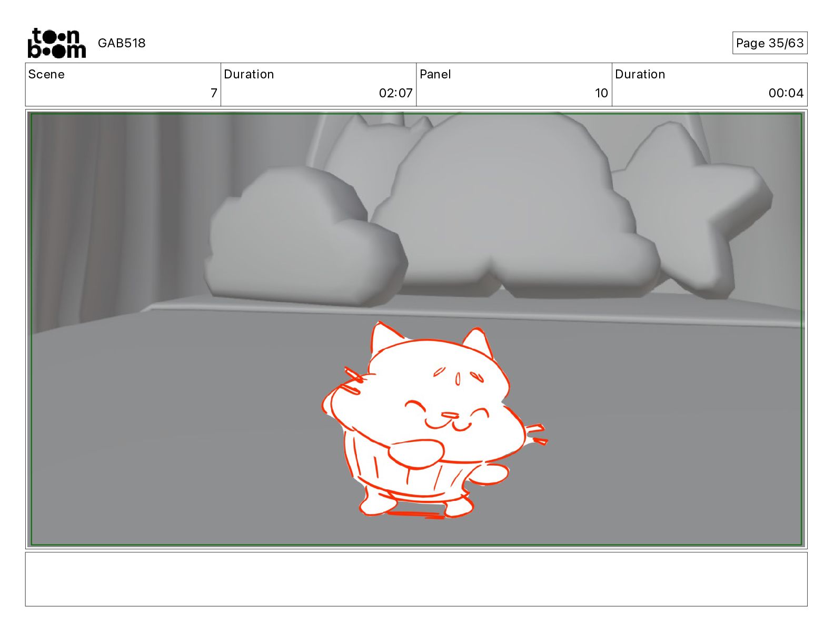Click the Page 35/63 indicator
Image resolution: width=834 pixels, height=644 pixels.
pyautogui.click(x=770, y=43)
